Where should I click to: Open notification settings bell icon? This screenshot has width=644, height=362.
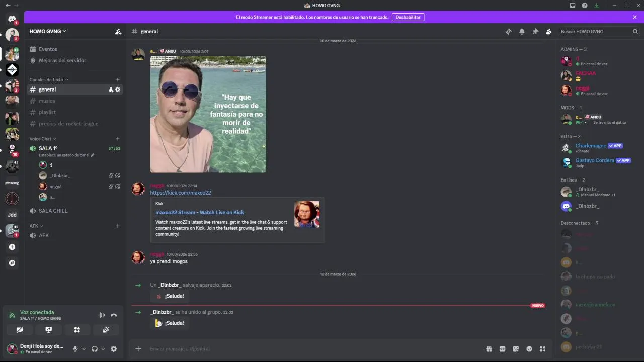522,31
